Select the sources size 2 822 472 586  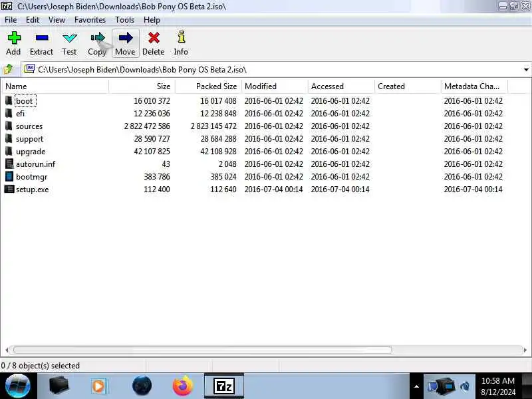(147, 126)
